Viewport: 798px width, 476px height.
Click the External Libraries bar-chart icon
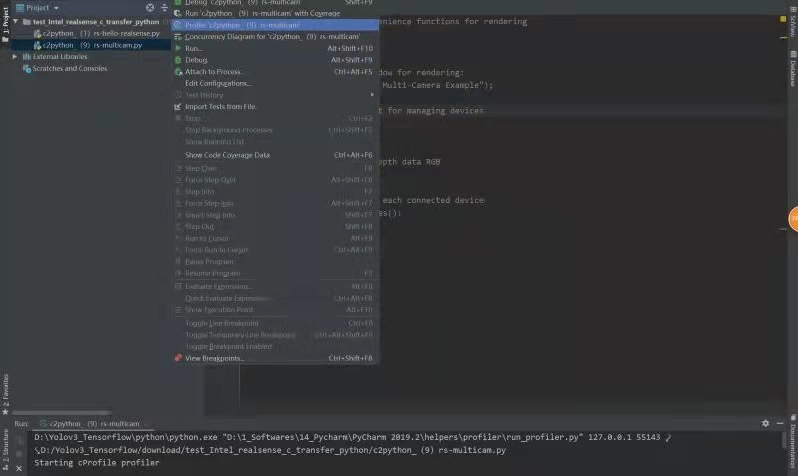pyautogui.click(x=27, y=57)
